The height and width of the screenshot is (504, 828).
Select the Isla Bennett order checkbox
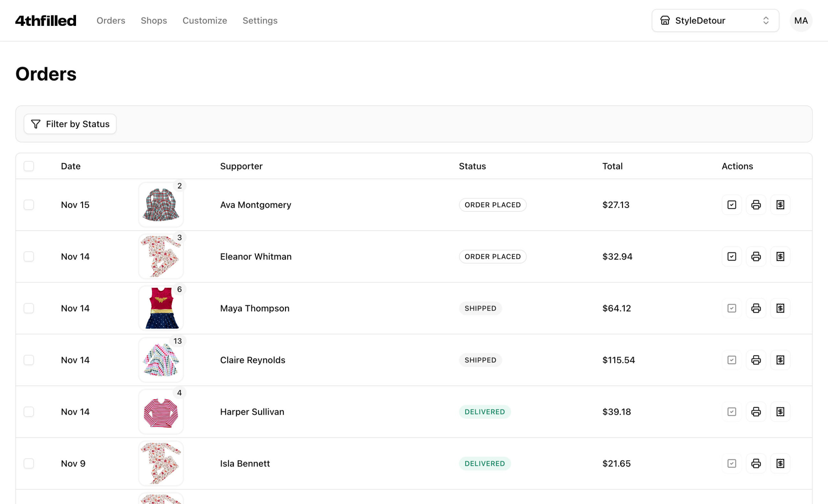pyautogui.click(x=29, y=463)
